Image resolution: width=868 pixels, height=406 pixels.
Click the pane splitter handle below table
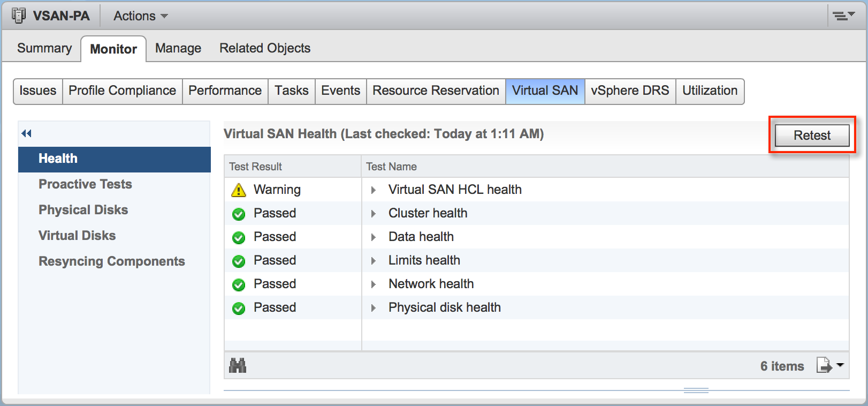point(696,390)
